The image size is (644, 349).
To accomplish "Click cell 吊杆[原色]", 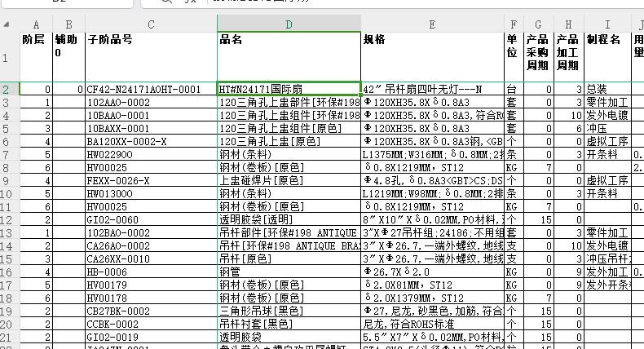I will click(289, 259).
